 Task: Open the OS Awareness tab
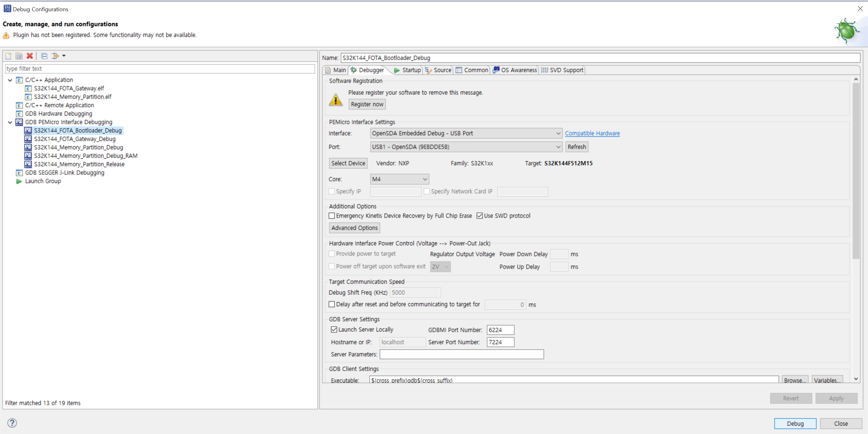pos(518,70)
